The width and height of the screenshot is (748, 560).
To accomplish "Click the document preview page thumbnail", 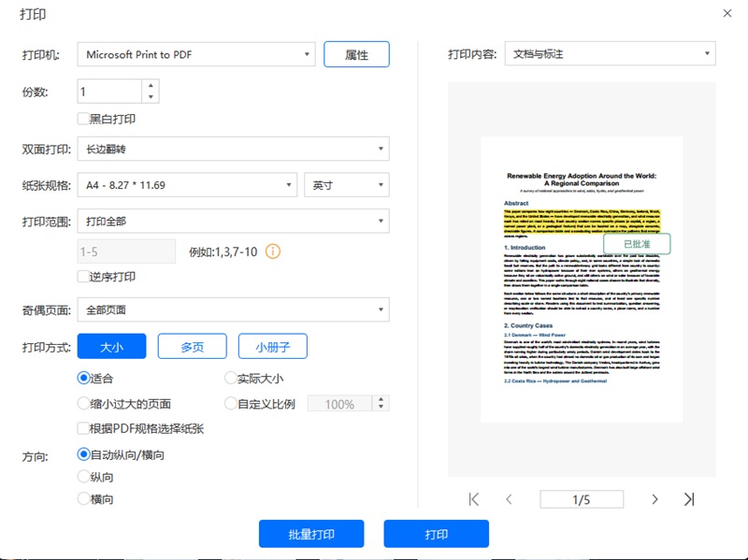I will tap(582, 280).
